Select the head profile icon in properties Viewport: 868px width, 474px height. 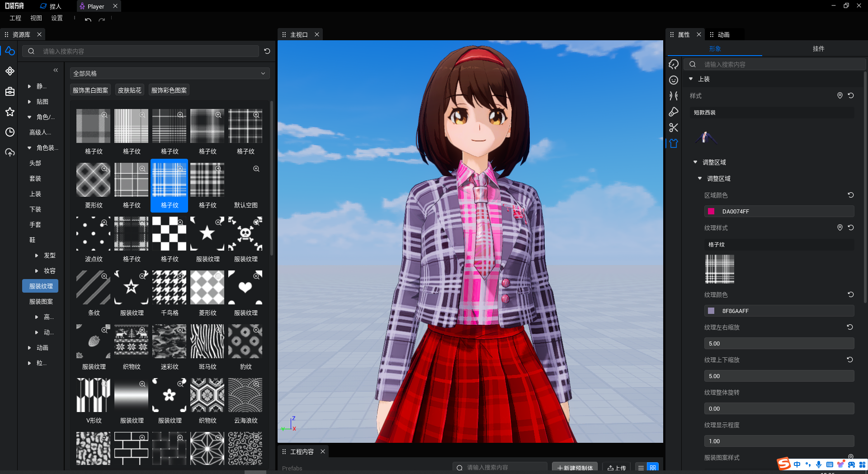(674, 64)
